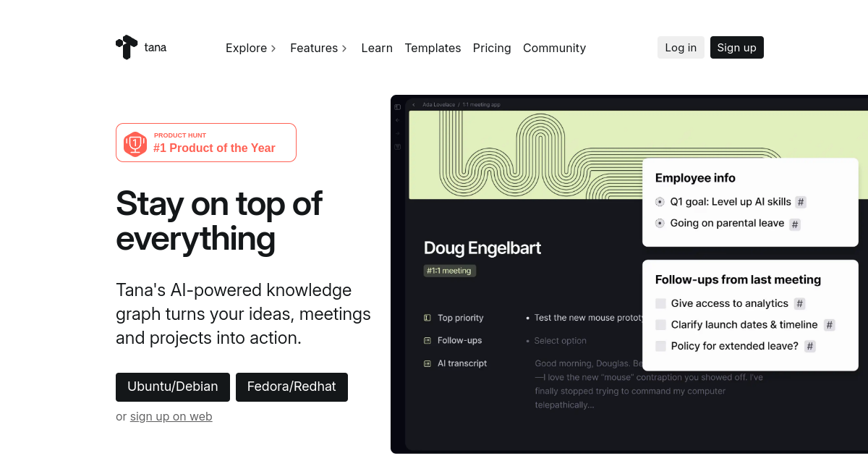Screen dimensions: 868x456
Task: Click the Product Hunt trophy badge icon
Action: 135,143
